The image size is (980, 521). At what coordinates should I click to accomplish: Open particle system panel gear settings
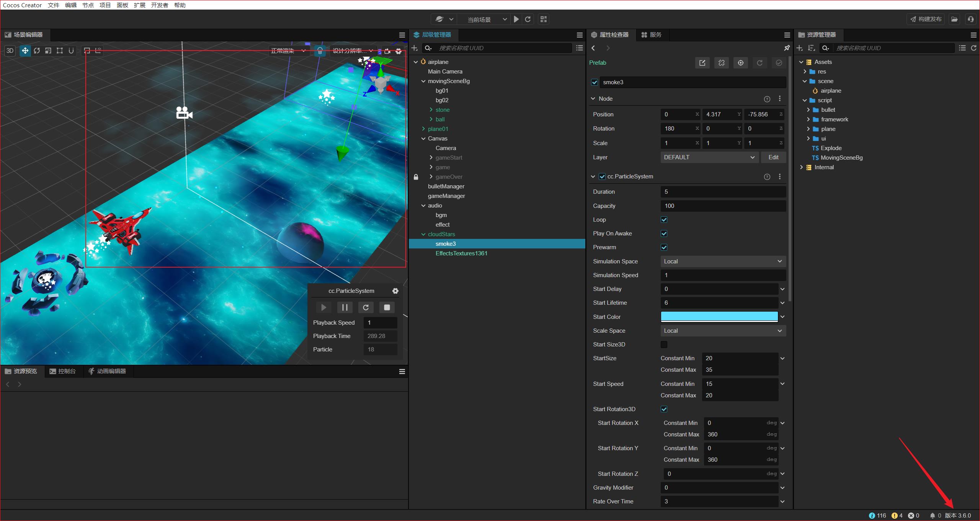pos(395,291)
